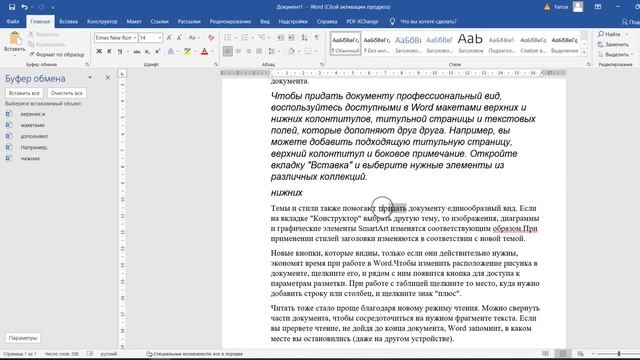Open Paragraph group dialog launcher (Абзац)
This screenshot has width=640, height=360.
coord(322,64)
